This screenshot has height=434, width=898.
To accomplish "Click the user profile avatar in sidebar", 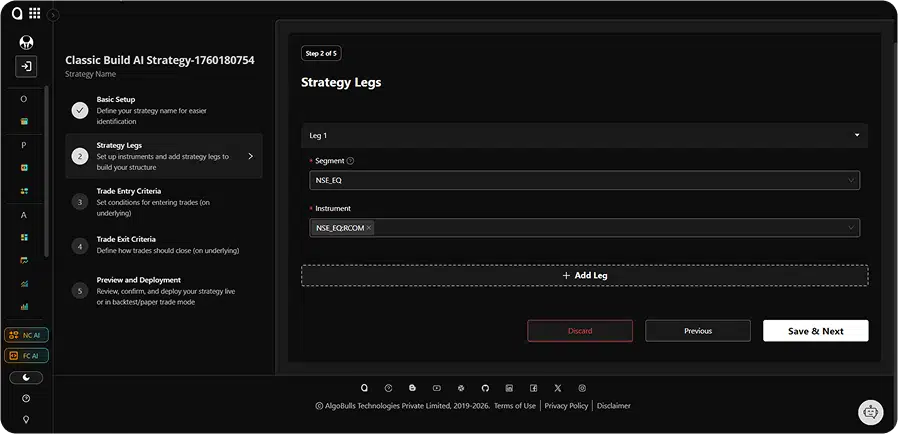I will (x=26, y=42).
